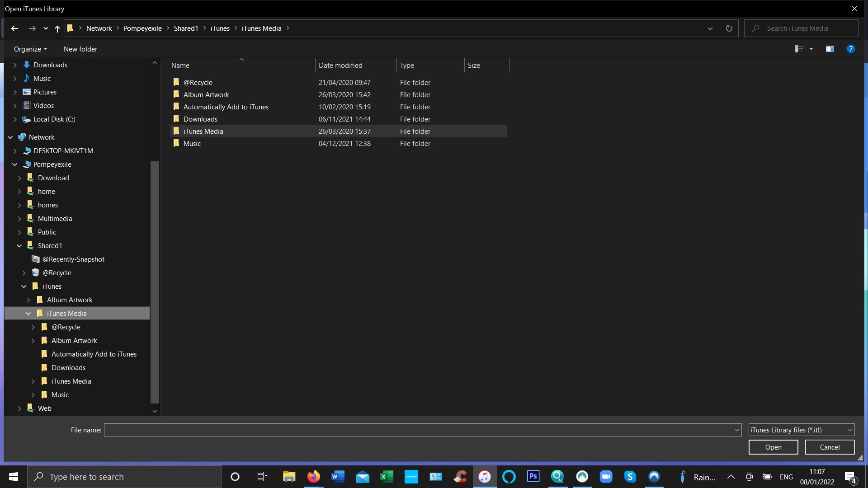Open Task View on taskbar
This screenshot has height=488, width=868.
tap(262, 476)
